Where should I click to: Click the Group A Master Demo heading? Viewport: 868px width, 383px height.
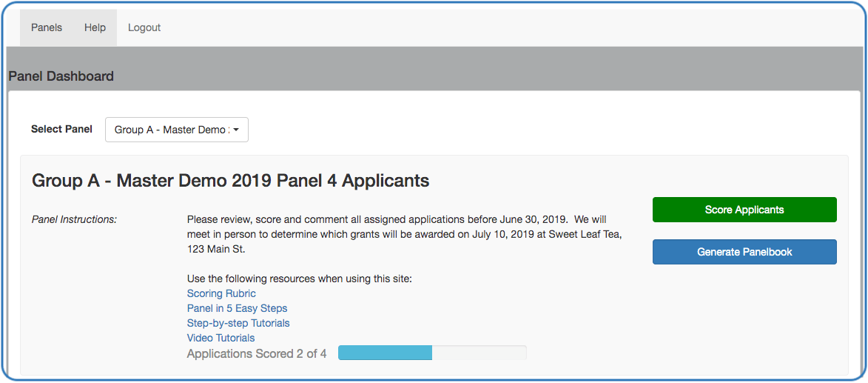click(x=230, y=181)
